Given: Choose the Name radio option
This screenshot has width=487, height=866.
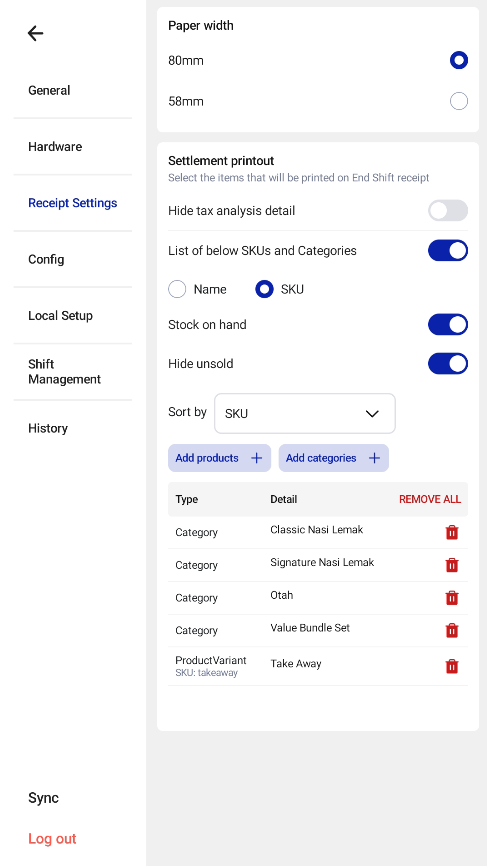Looking at the screenshot, I should [177, 289].
